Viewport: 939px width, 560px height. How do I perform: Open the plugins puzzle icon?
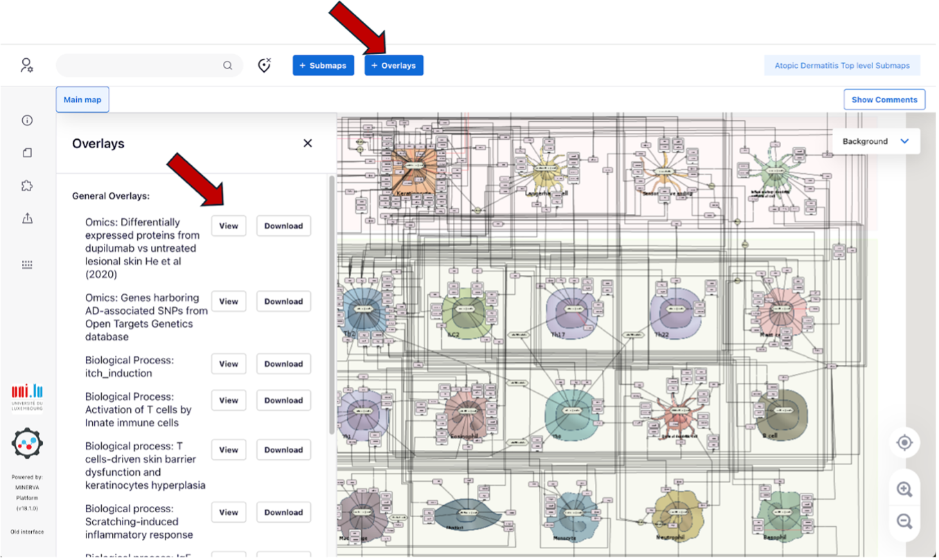click(x=27, y=186)
